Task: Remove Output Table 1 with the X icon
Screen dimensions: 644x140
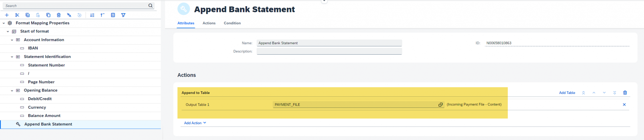Action: click(x=624, y=105)
